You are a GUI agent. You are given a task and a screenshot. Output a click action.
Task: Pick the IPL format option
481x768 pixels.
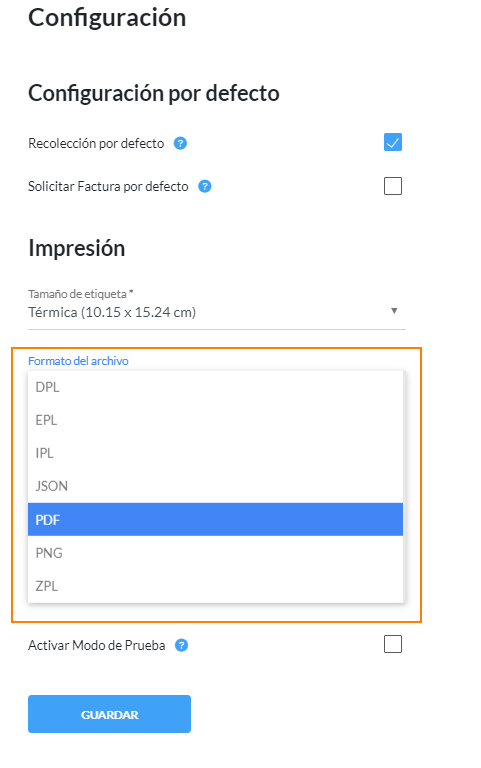point(216,454)
